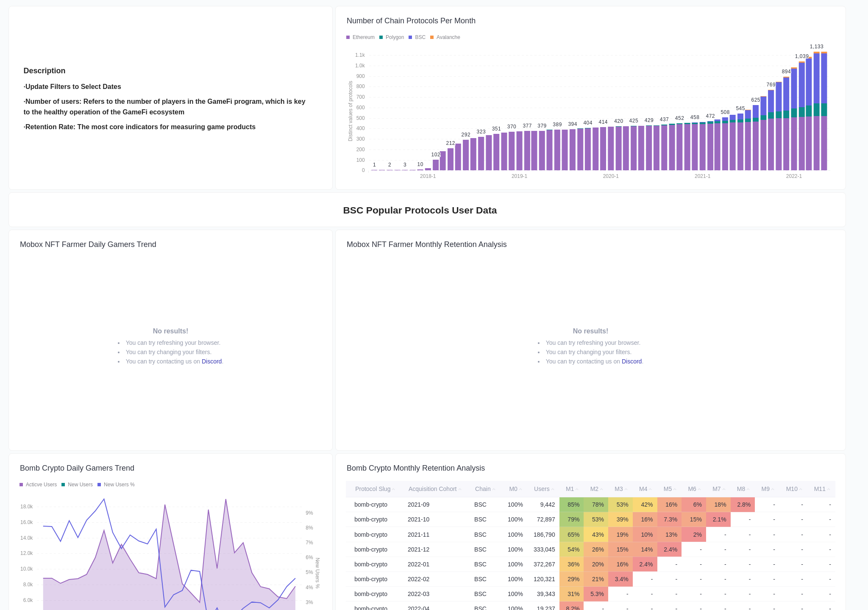
Task: Click the Bomb Crypto Monthly Retention Analysis title
Action: (415, 468)
